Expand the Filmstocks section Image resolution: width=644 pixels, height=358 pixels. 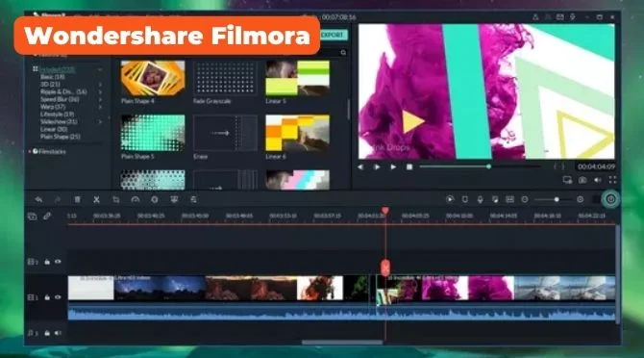point(30,152)
